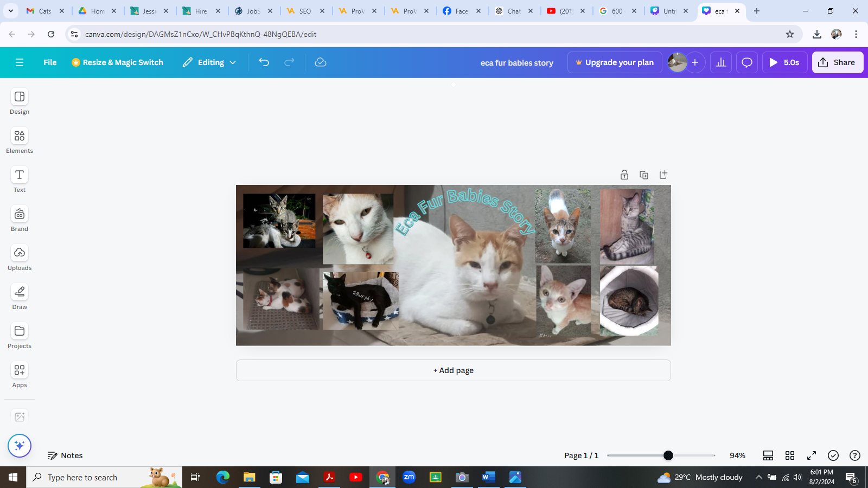This screenshot has width=868, height=488.
Task: Select the Draw tool
Action: [x=20, y=297]
